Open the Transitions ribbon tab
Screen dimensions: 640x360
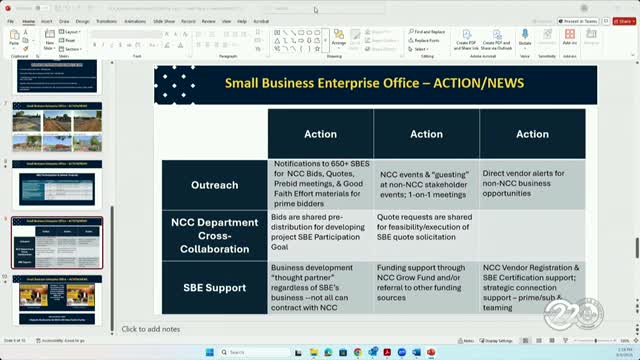107,21
